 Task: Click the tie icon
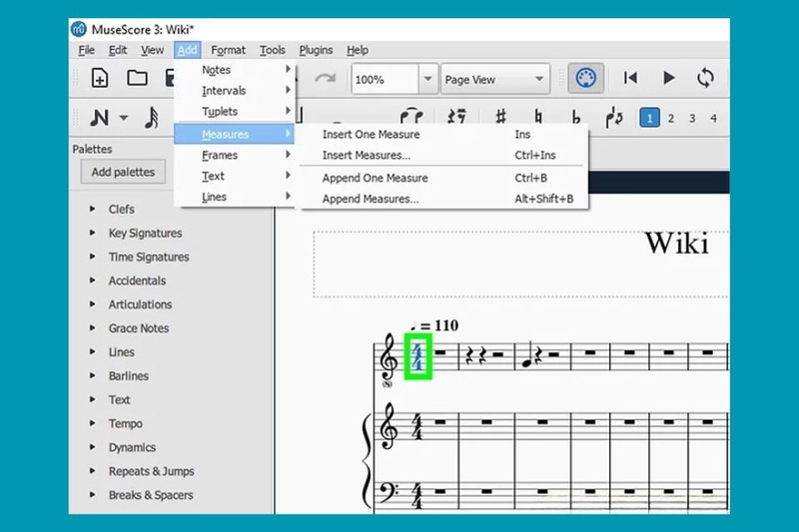click(x=411, y=117)
